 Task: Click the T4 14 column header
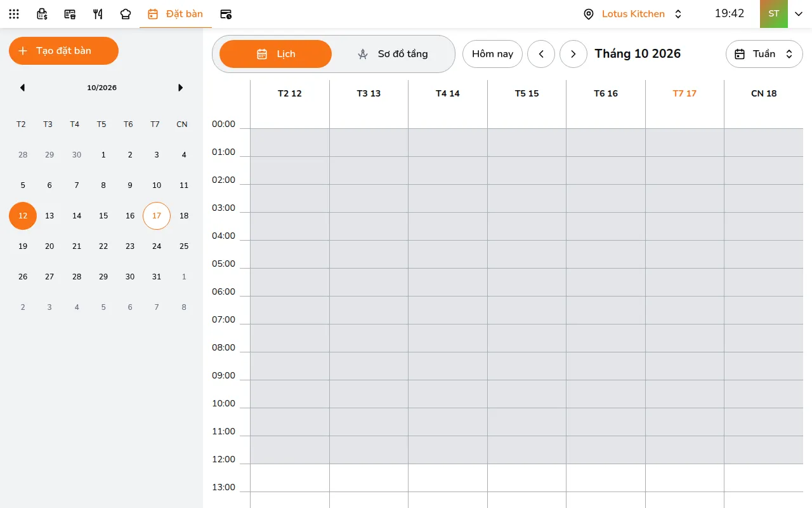(x=448, y=93)
